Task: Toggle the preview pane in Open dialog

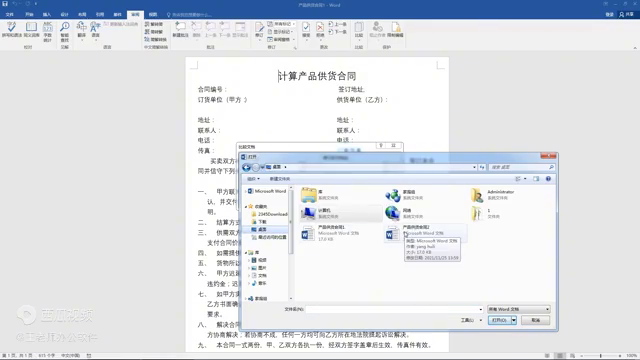Action: (536, 179)
